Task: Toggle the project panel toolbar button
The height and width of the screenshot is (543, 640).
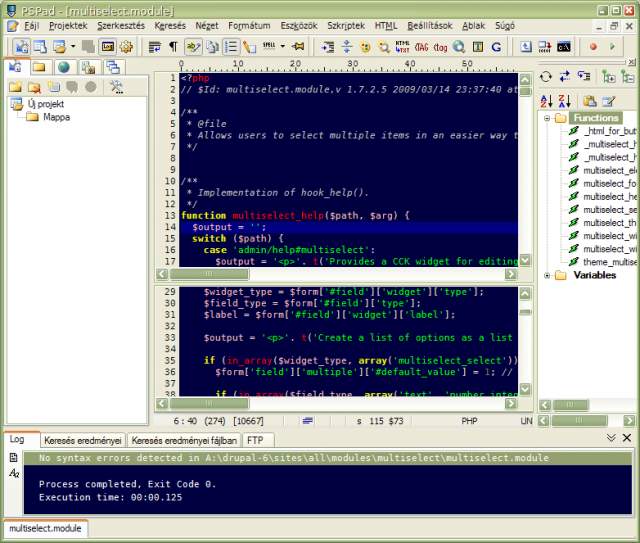Action: [x=21, y=47]
